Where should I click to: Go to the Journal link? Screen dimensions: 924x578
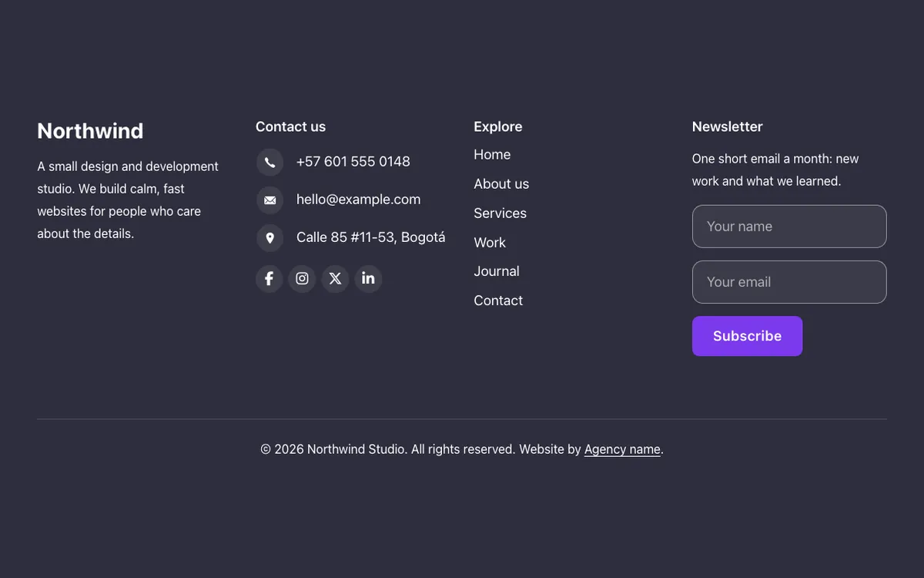click(497, 271)
